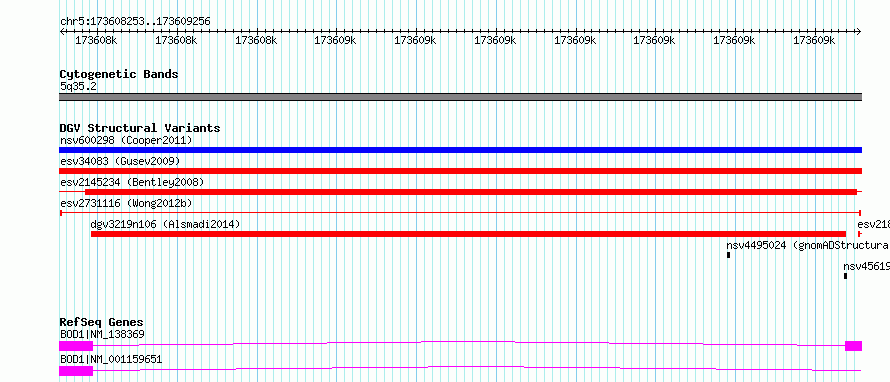The image size is (890, 382).
Task: Select the DGV Structural Variants track title
Action: (140, 128)
